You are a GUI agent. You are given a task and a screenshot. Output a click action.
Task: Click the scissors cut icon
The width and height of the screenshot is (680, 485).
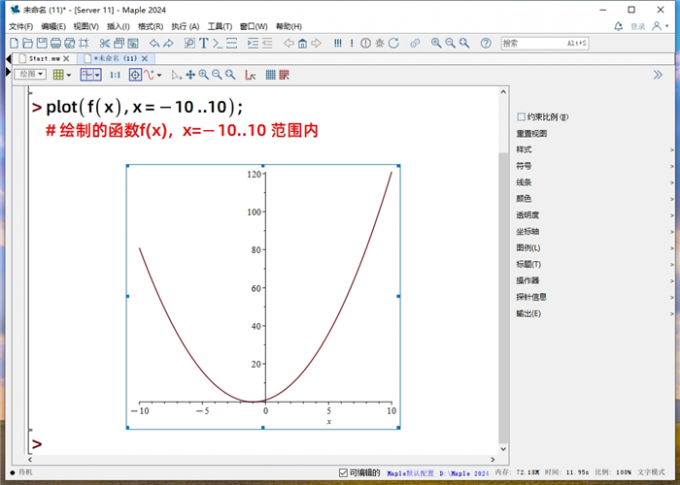coord(104,43)
